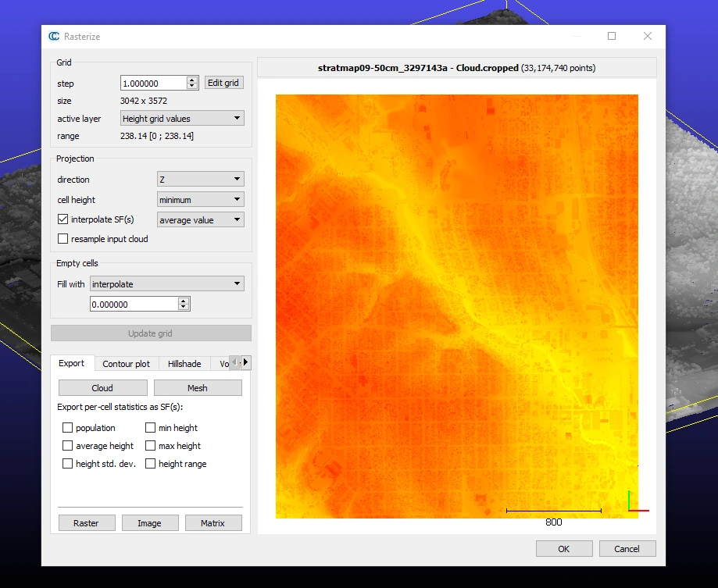Increase the empty cell value with up arrow

tap(184, 301)
